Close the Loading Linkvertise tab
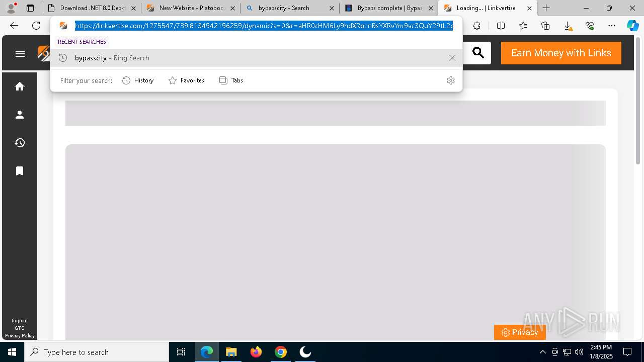The image size is (644, 362). [x=529, y=8]
